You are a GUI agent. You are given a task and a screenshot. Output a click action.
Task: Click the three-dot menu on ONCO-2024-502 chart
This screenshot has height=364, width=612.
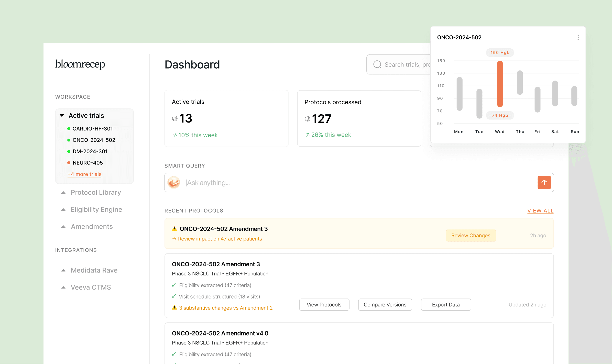[578, 38]
